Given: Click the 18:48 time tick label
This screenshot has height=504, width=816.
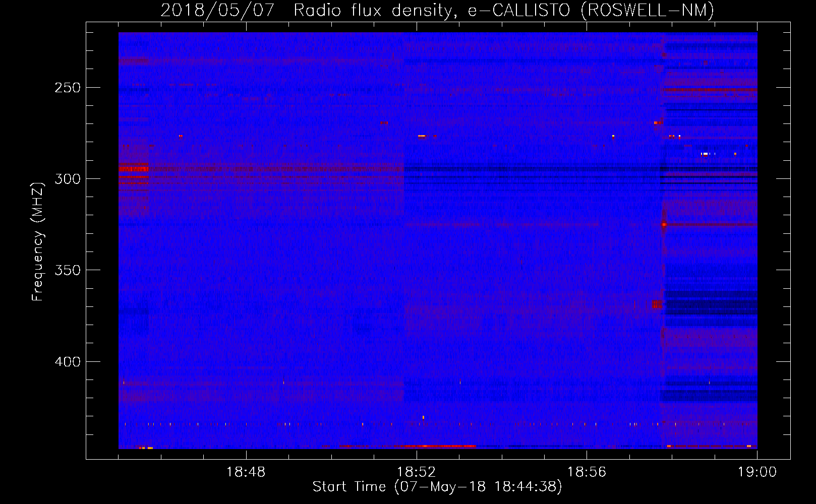Looking at the screenshot, I should [246, 472].
